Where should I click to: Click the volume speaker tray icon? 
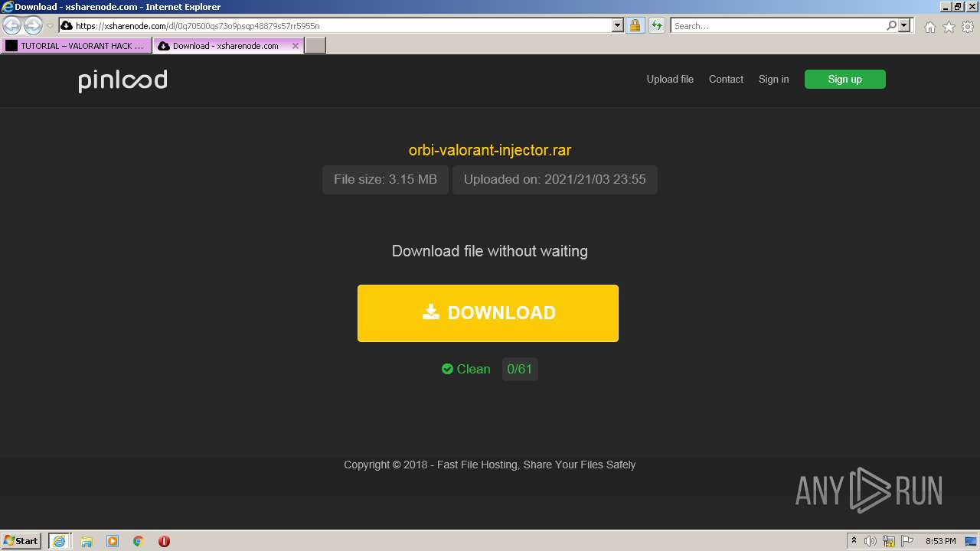coord(871,541)
